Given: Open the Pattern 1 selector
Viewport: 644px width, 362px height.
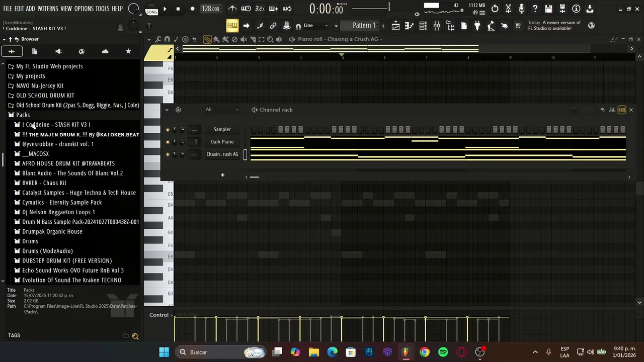Looking at the screenshot, I should point(361,26).
